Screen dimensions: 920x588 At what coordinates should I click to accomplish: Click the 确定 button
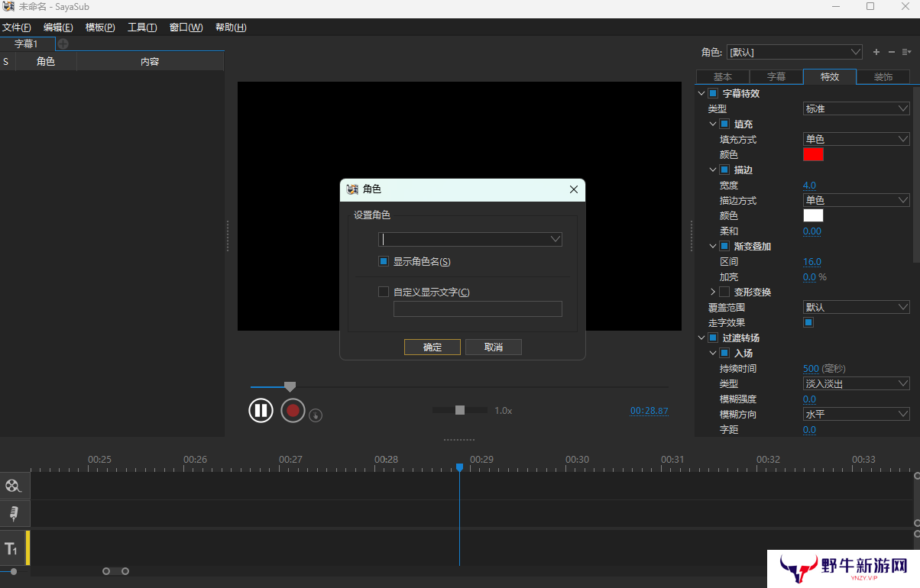[x=432, y=347]
